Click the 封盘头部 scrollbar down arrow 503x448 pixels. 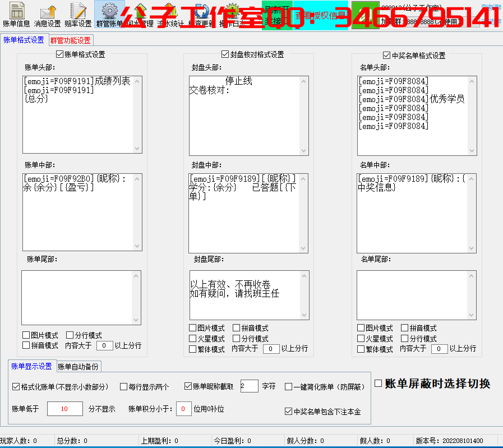pos(303,151)
